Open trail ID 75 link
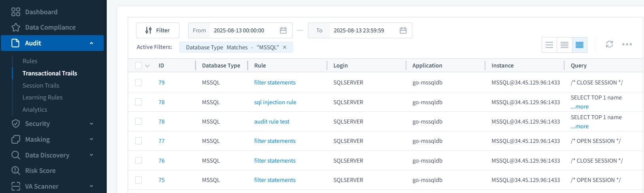The height and width of the screenshot is (193, 644). pyautogui.click(x=161, y=180)
